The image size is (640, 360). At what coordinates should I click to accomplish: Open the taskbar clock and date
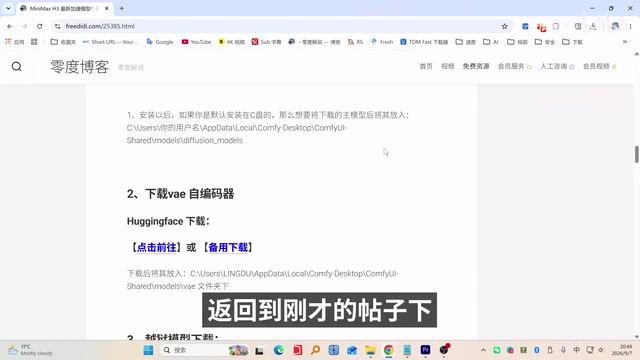pyautogui.click(x=623, y=350)
